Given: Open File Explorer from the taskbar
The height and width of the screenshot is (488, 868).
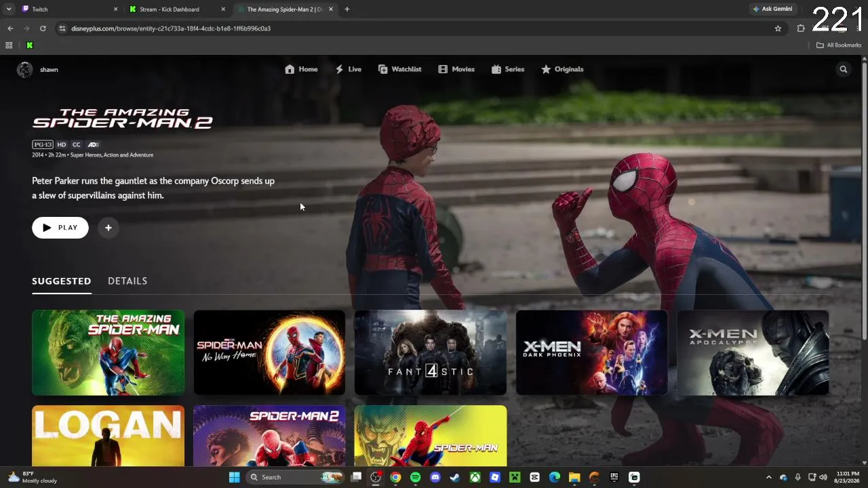Looking at the screenshot, I should pos(574,477).
